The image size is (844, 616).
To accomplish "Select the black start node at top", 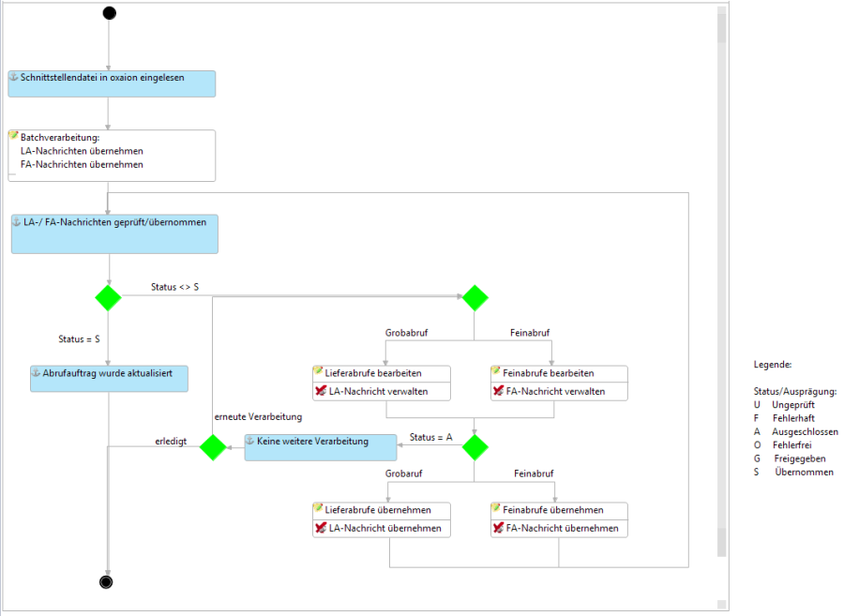I will point(109,13).
